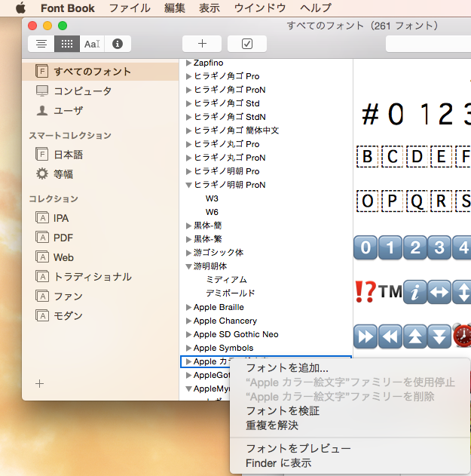Image resolution: width=471 pixels, height=476 pixels.
Task: Click the boxed letter Q glyph
Action: click(417, 201)
